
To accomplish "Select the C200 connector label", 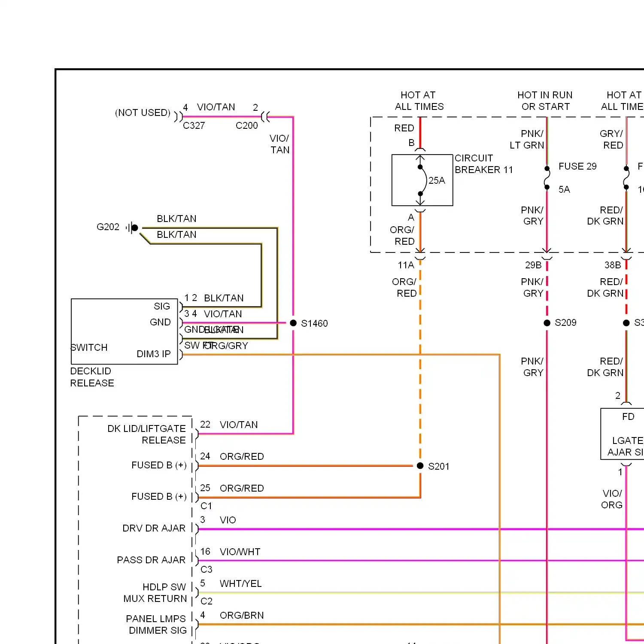I will pyautogui.click(x=247, y=125).
